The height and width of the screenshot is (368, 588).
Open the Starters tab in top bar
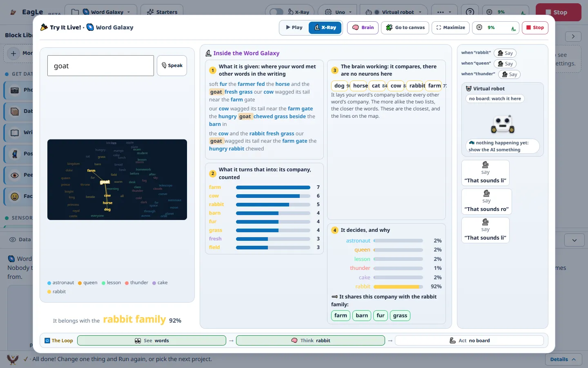tap(162, 12)
